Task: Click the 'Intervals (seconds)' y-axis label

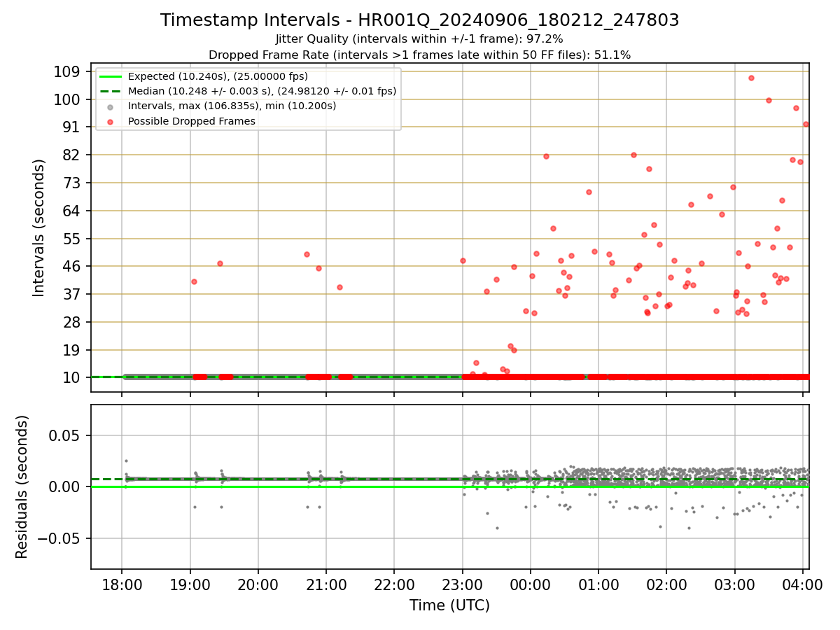Action: click(x=39, y=227)
